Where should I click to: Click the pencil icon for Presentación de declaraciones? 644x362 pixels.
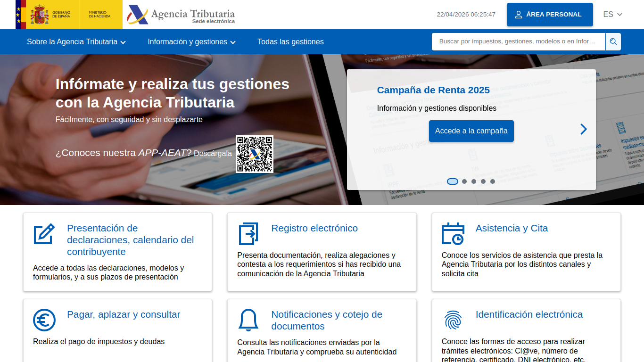tap(44, 234)
